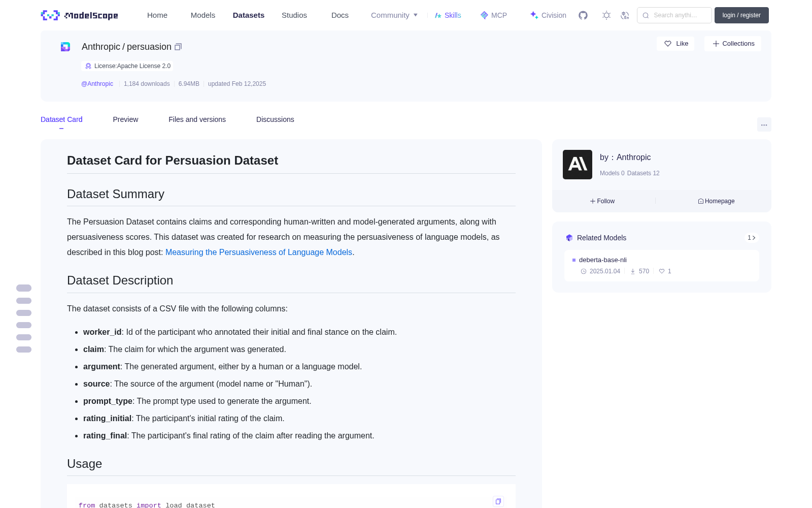
Task: Click the 1,184 downloads text
Action: (147, 84)
